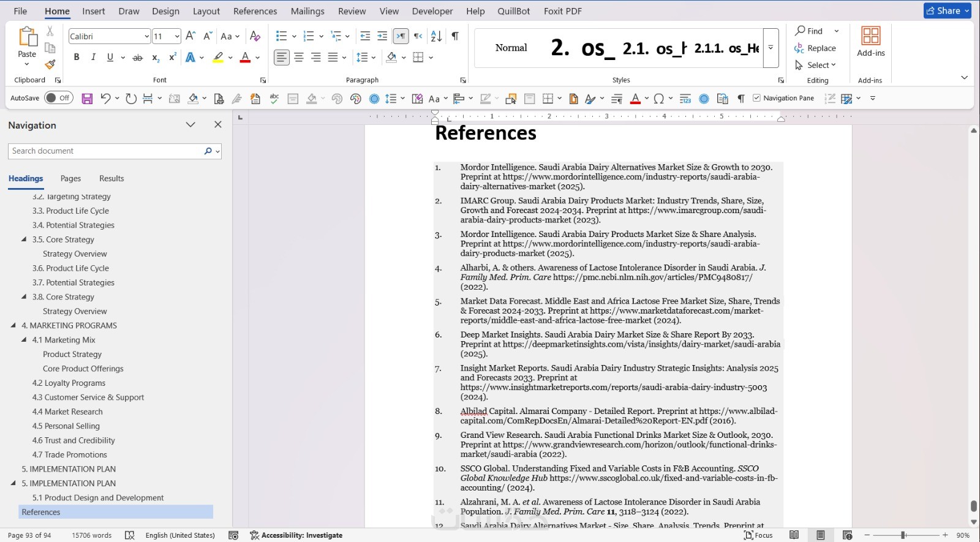Click the Find button

click(810, 31)
